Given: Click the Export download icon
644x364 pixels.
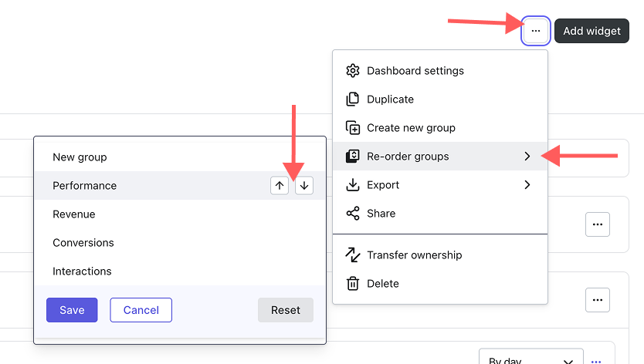Looking at the screenshot, I should point(352,184).
